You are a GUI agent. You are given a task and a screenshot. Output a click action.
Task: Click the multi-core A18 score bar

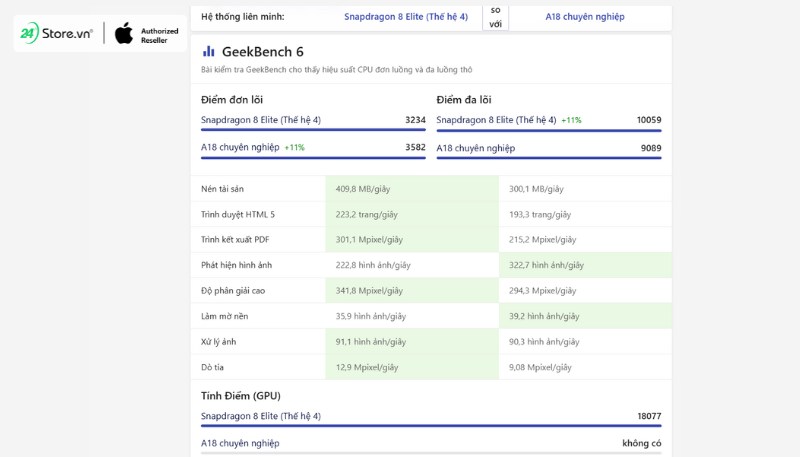coord(549,158)
